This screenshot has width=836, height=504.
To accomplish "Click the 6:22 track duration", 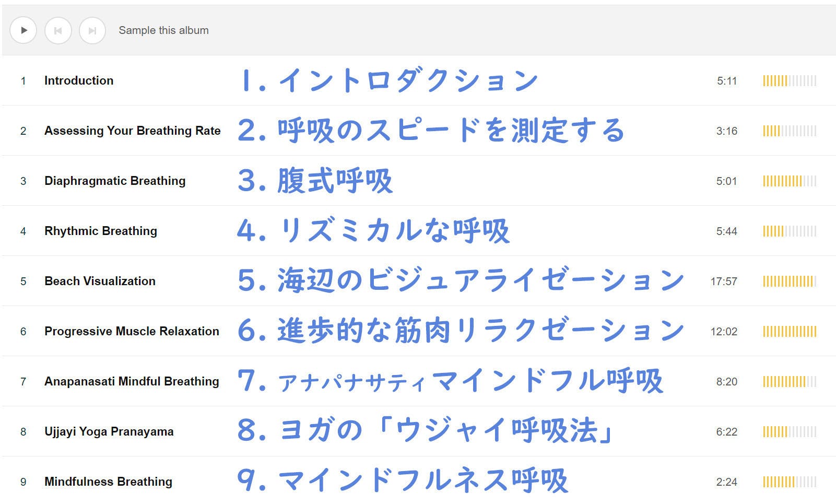I will [x=727, y=432].
